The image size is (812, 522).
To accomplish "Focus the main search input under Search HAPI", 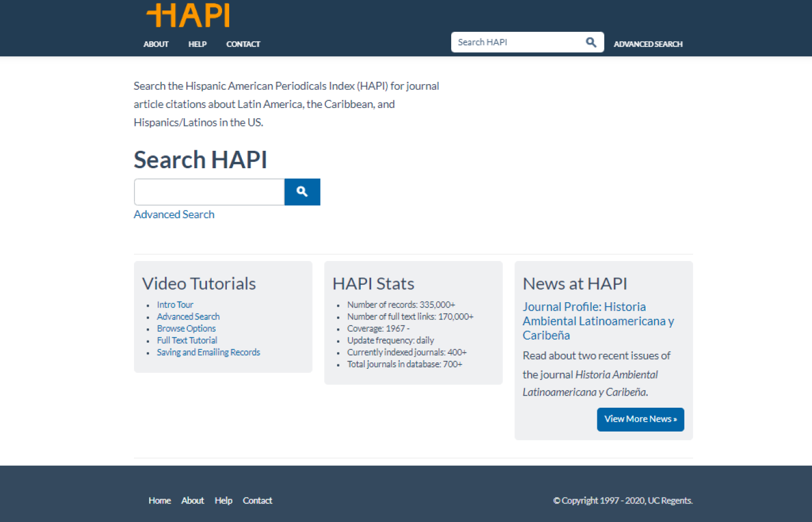I will pyautogui.click(x=209, y=192).
